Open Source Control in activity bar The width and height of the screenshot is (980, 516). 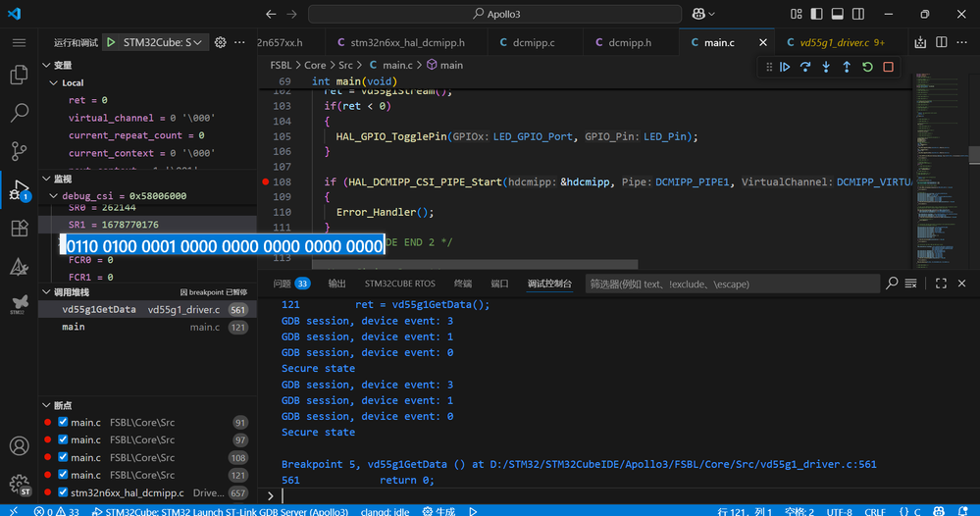tap(19, 151)
